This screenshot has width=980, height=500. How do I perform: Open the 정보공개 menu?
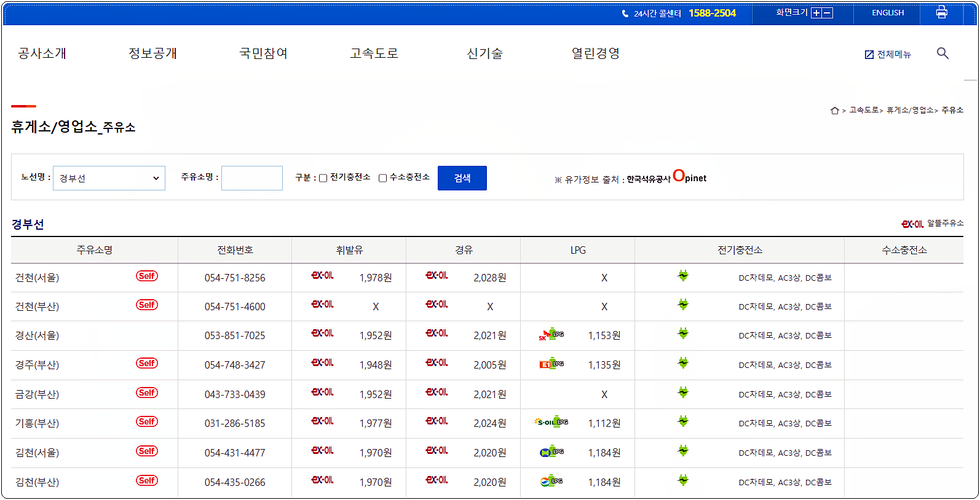click(152, 53)
